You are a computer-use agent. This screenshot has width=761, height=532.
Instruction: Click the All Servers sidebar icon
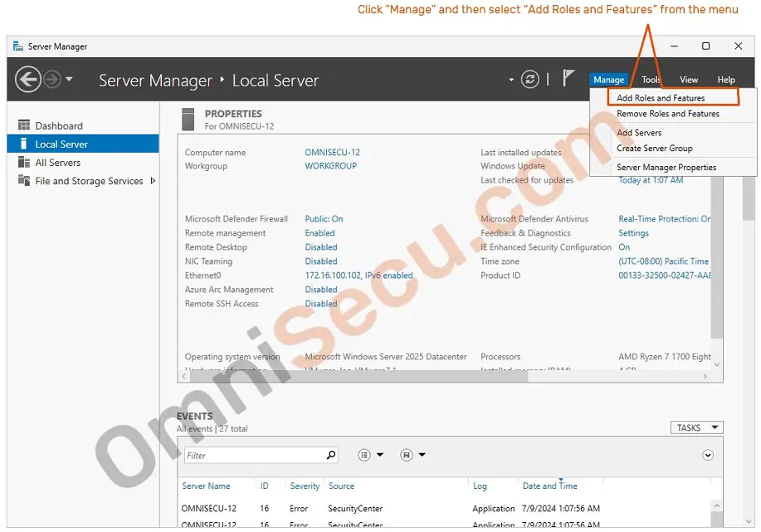coord(24,162)
